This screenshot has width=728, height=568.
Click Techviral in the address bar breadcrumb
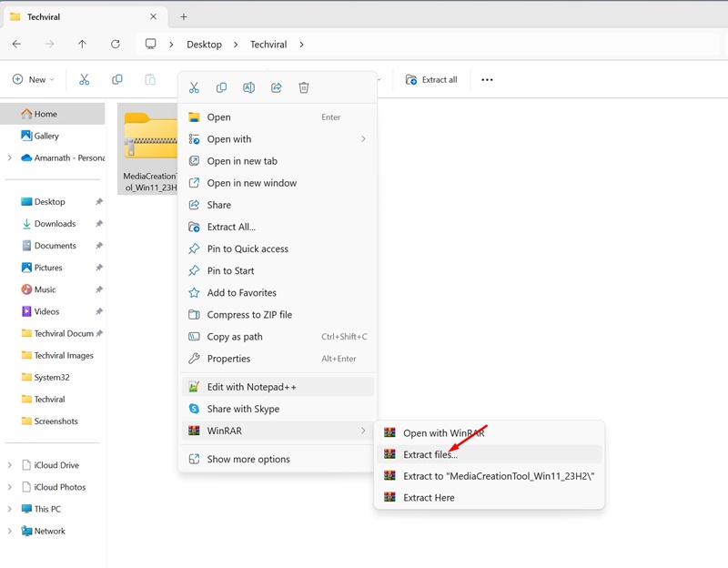tap(268, 45)
